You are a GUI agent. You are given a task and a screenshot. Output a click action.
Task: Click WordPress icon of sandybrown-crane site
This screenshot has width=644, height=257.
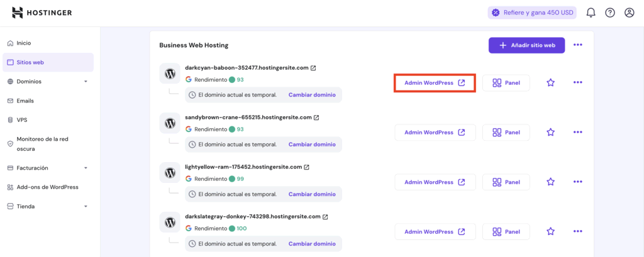pos(170,123)
